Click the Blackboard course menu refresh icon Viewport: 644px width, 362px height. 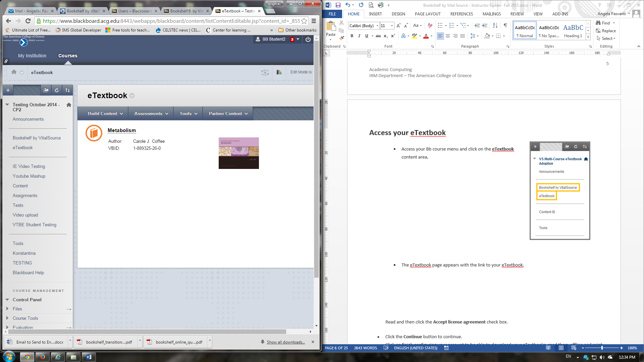[57, 90]
